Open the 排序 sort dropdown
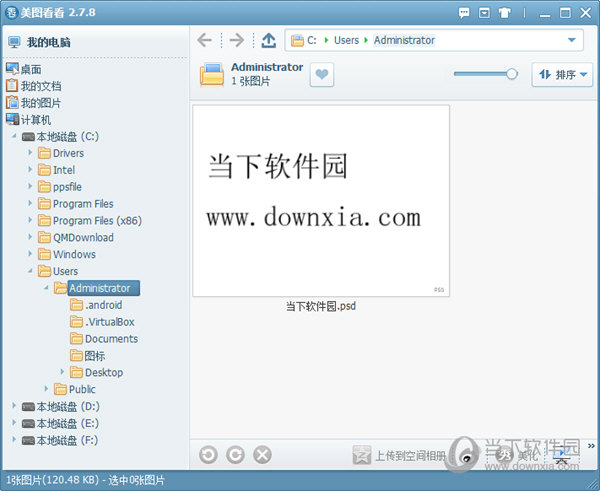600x491 pixels. point(562,75)
